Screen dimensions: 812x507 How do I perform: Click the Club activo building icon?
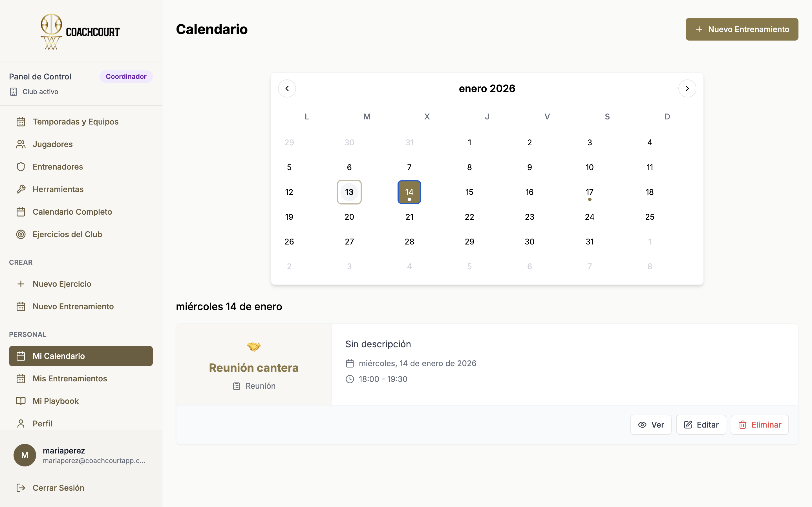[x=14, y=92]
